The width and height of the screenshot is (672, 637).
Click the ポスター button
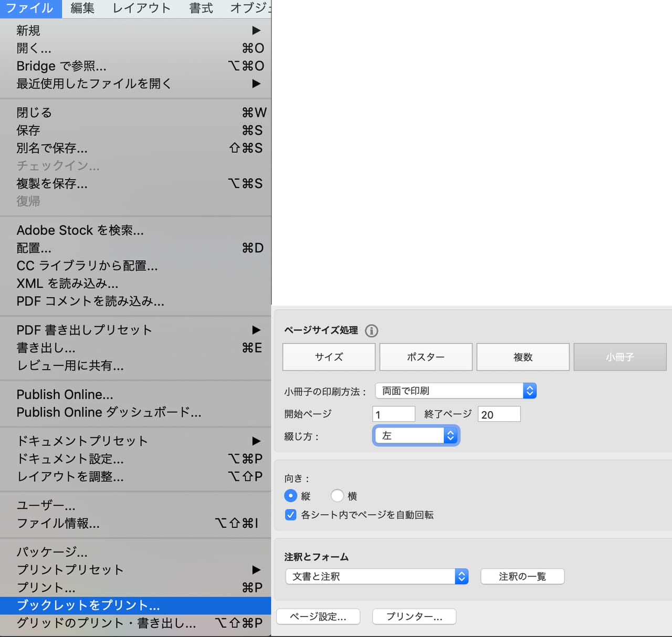pos(426,357)
